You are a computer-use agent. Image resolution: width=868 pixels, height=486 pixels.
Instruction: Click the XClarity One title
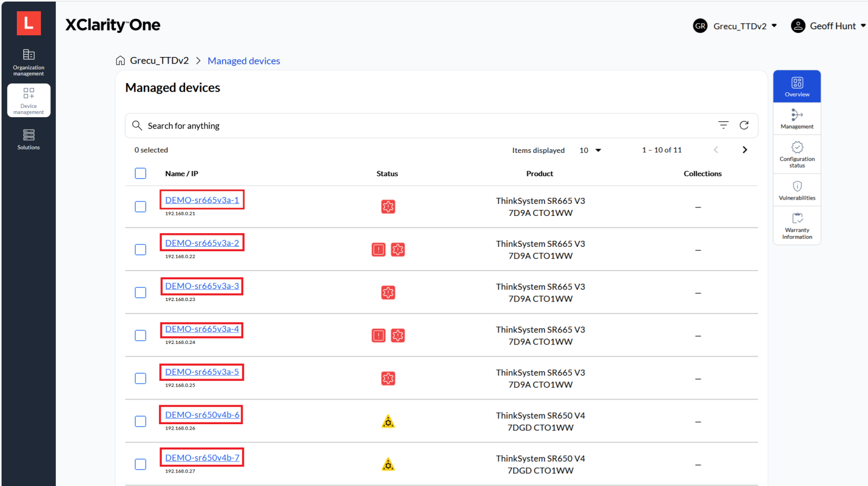[x=113, y=25]
